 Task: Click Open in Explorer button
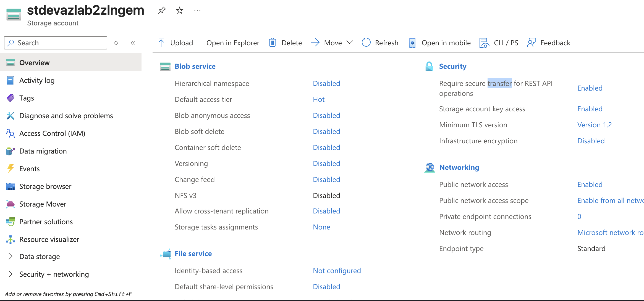[x=233, y=43]
